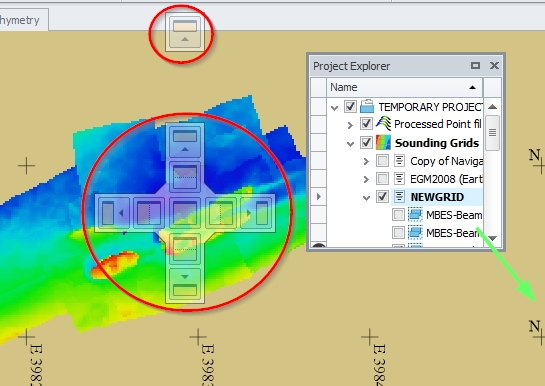Maximize the Project Explorer panel
This screenshot has height=386, width=545.
click(475, 65)
